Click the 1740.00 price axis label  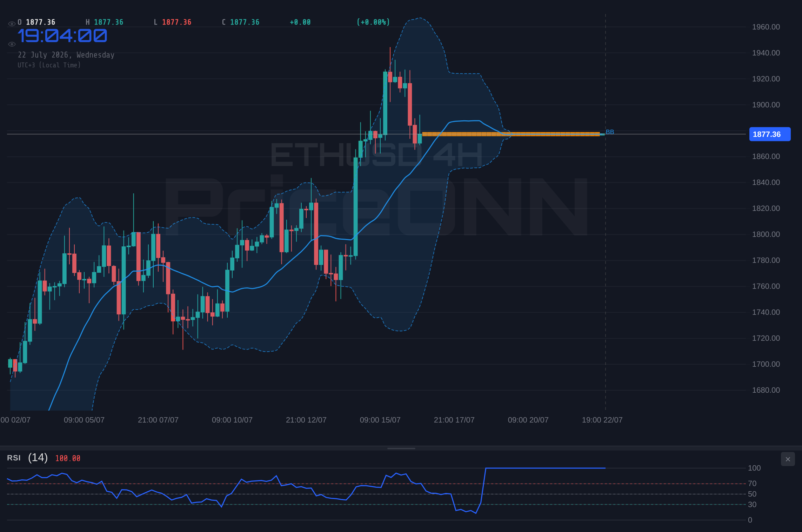[x=766, y=312]
